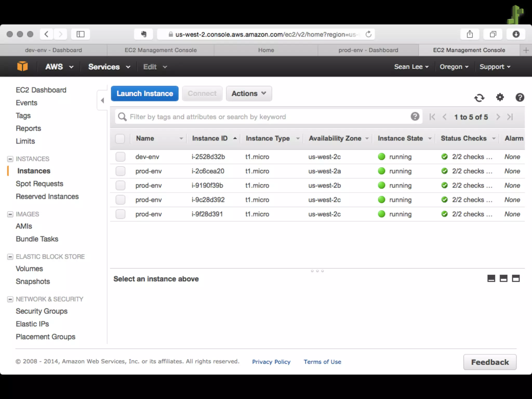Click the refresh instances icon
The image size is (532, 399).
point(479,98)
